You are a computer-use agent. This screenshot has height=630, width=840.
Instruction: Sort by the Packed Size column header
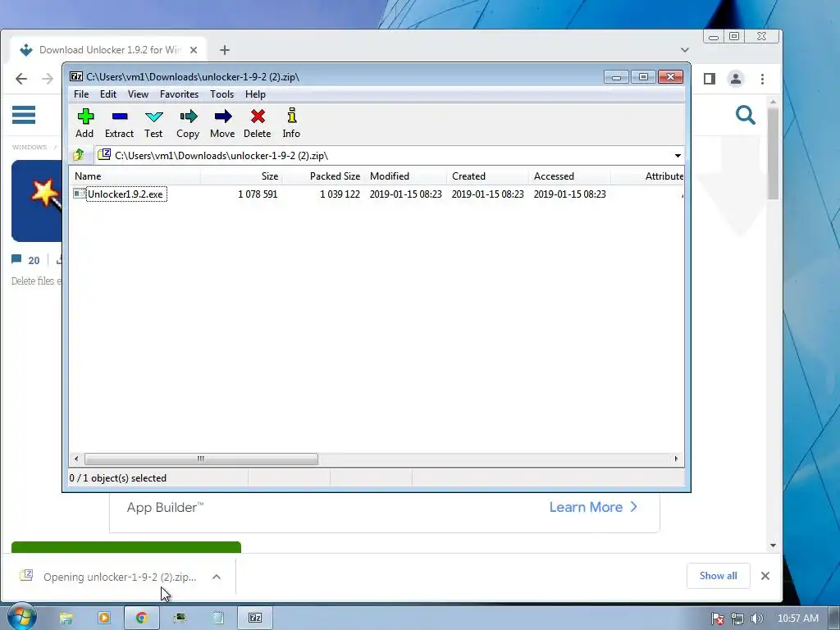click(x=323, y=176)
